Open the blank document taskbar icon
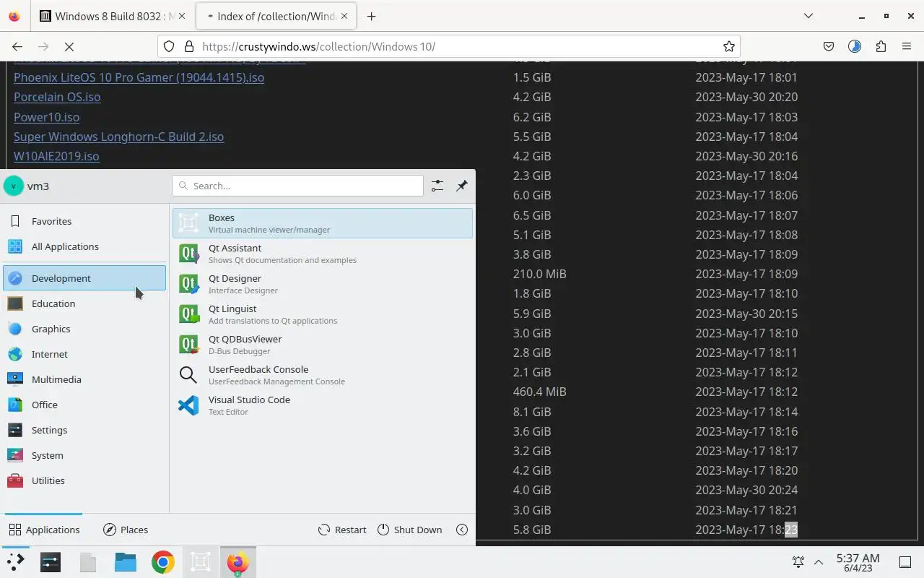Screen dimensions: 924x578 tap(88, 562)
